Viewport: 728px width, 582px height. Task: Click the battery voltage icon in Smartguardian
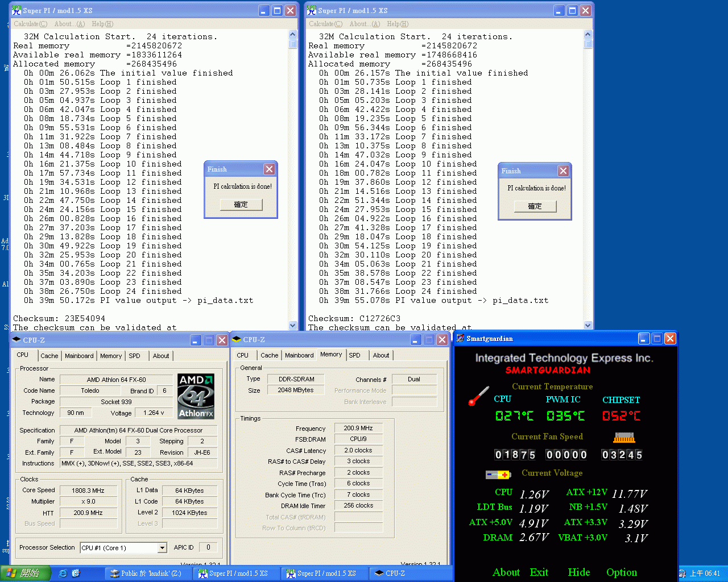(498, 475)
